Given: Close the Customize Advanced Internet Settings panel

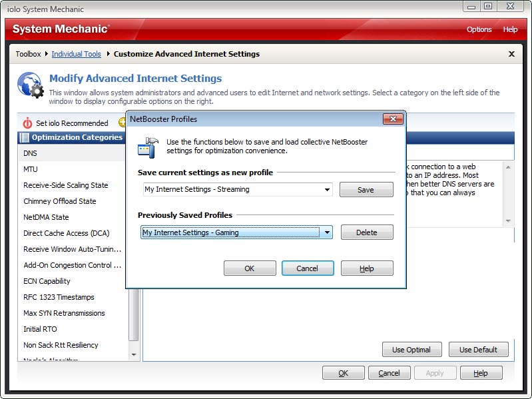Looking at the screenshot, I should 511,54.
